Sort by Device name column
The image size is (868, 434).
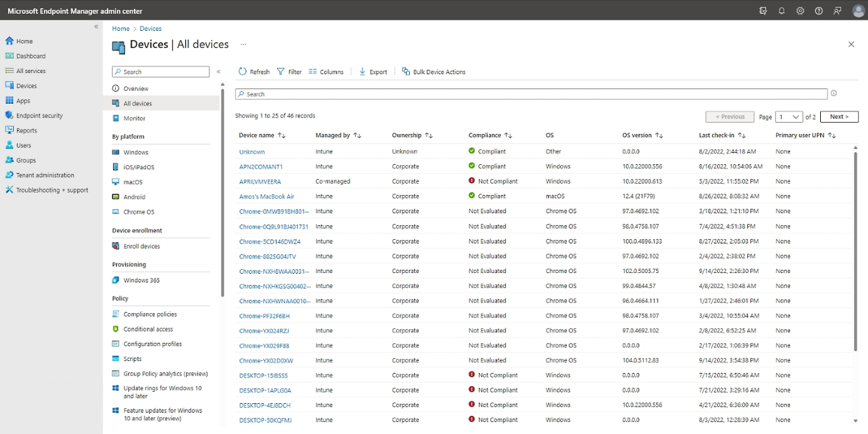tap(282, 135)
